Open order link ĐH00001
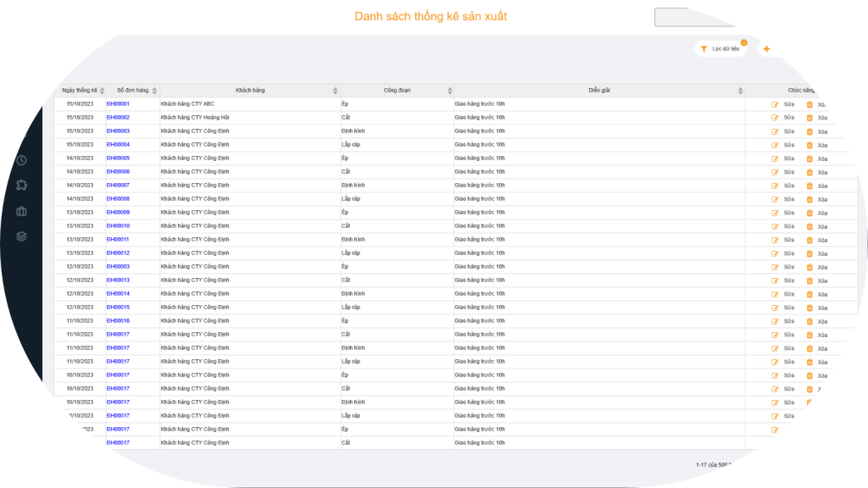Screen dimensions: 868x488 point(118,104)
